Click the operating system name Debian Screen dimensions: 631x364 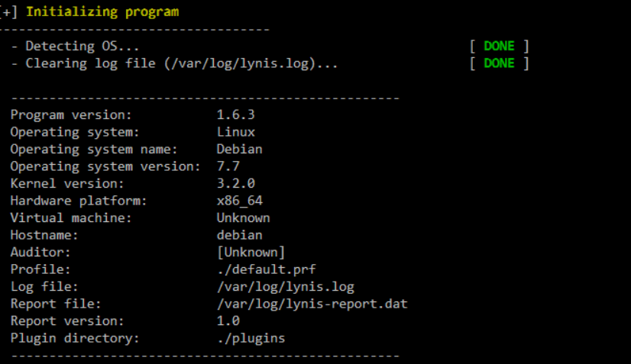tap(239, 150)
